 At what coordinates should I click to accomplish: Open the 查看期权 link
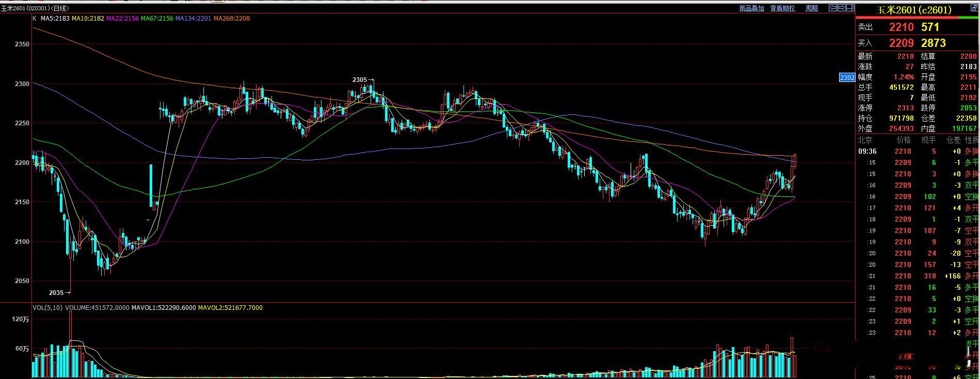(782, 8)
